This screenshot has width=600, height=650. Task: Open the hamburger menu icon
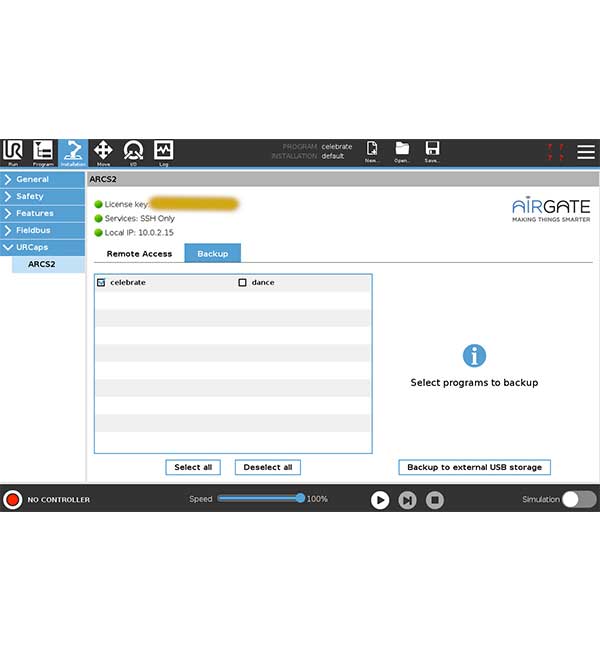pos(586,152)
